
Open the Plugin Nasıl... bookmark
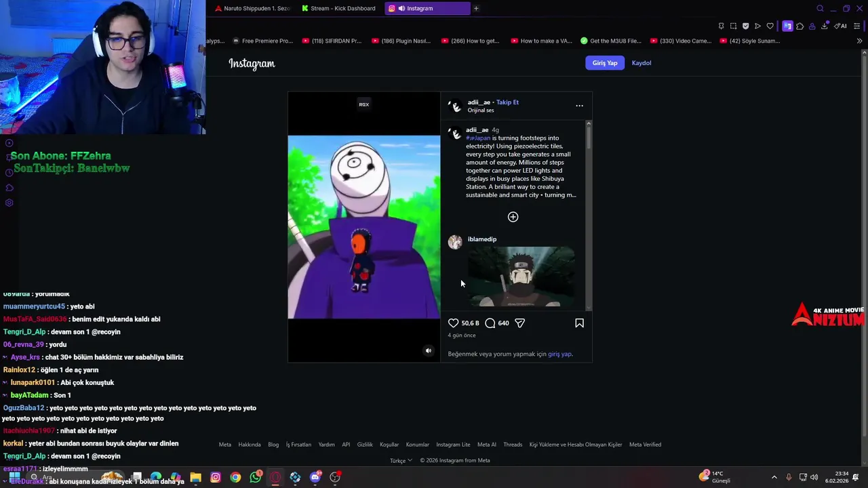[x=401, y=41]
